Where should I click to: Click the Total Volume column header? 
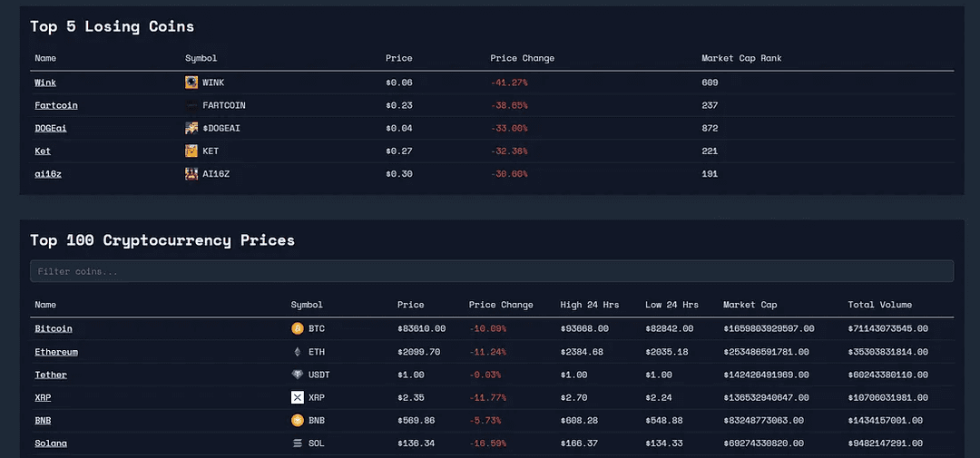879,305
